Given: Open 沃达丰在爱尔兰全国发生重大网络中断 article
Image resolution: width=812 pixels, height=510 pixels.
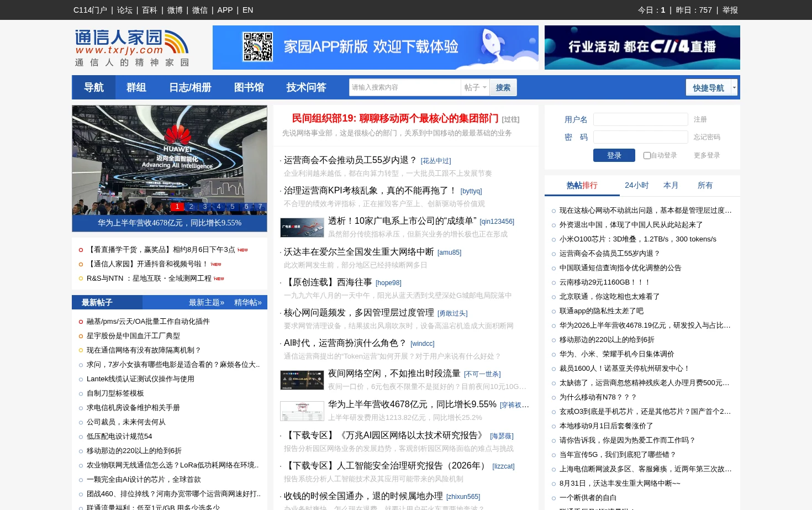Looking at the screenshot, I should click(x=359, y=252).
